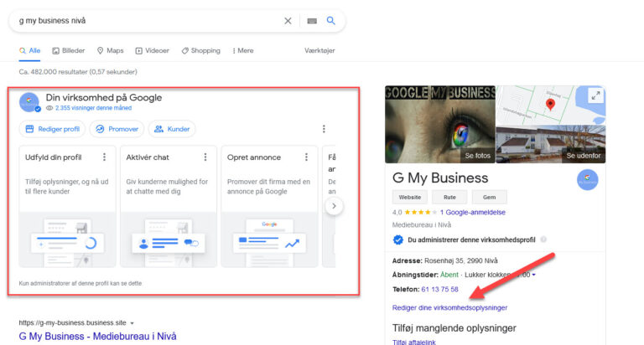Open Se udenfor street view thumbnail

click(551, 144)
